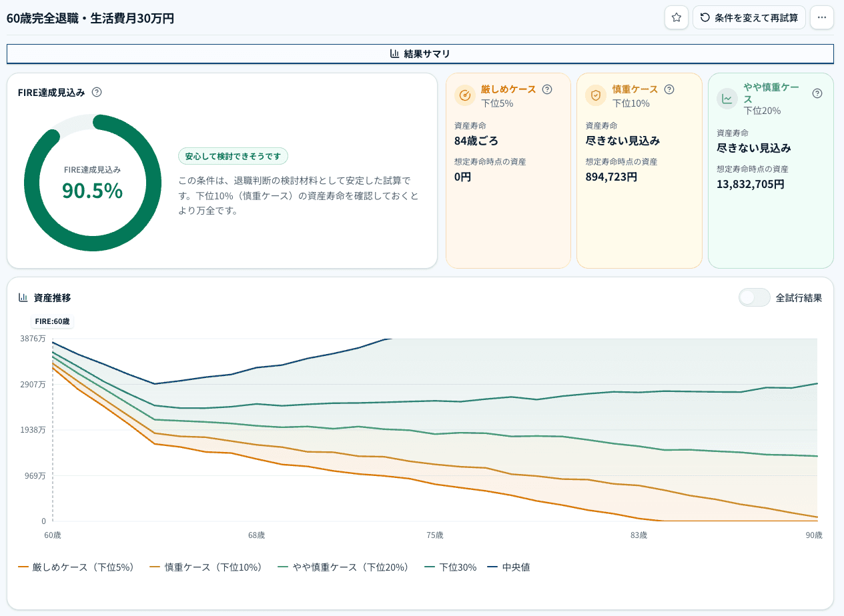Screen dimensions: 844x616
Task: Toggle legend item やや慎重ケース（下位20%）
Action: (x=343, y=567)
